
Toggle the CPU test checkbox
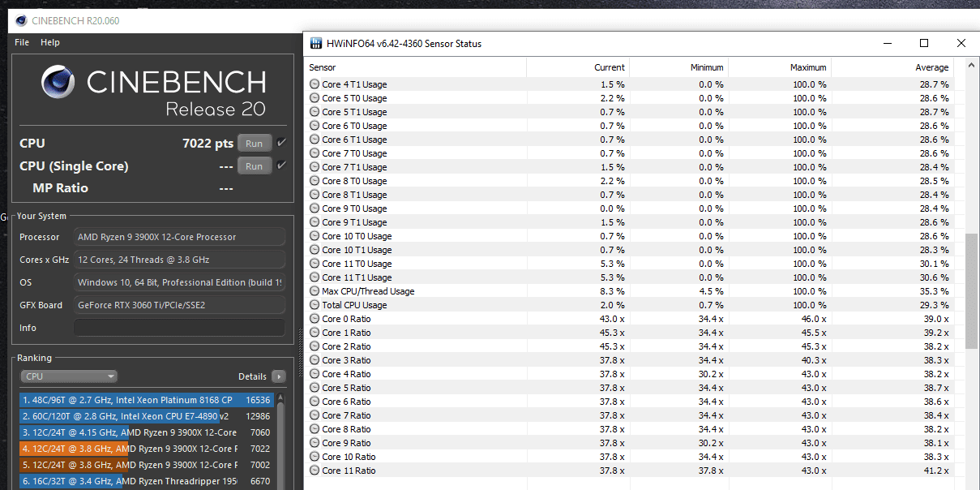pyautogui.click(x=281, y=143)
